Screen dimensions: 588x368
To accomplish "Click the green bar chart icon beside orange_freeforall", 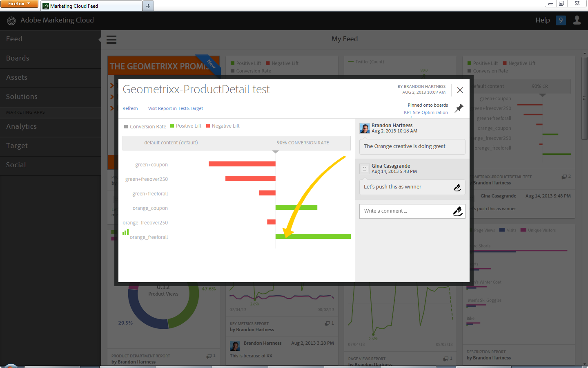I will (126, 232).
